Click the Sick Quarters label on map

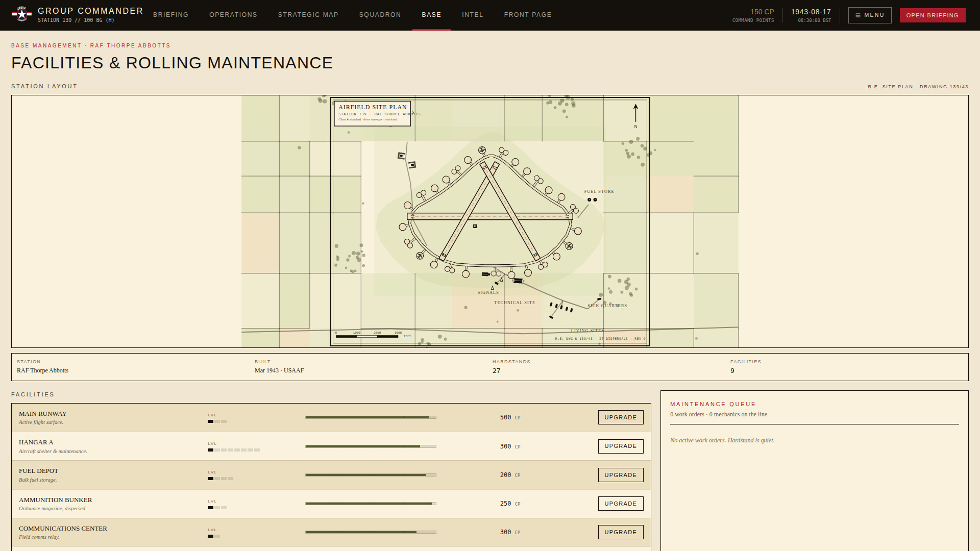(x=607, y=306)
